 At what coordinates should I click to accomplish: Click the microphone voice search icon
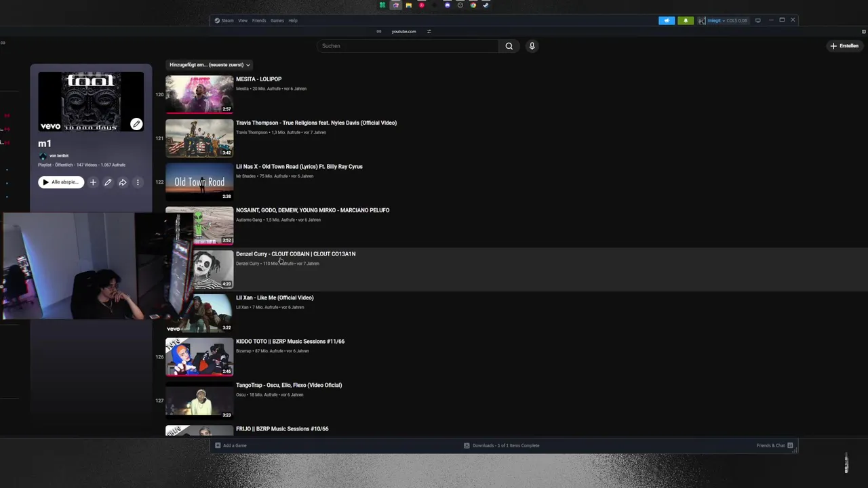532,46
